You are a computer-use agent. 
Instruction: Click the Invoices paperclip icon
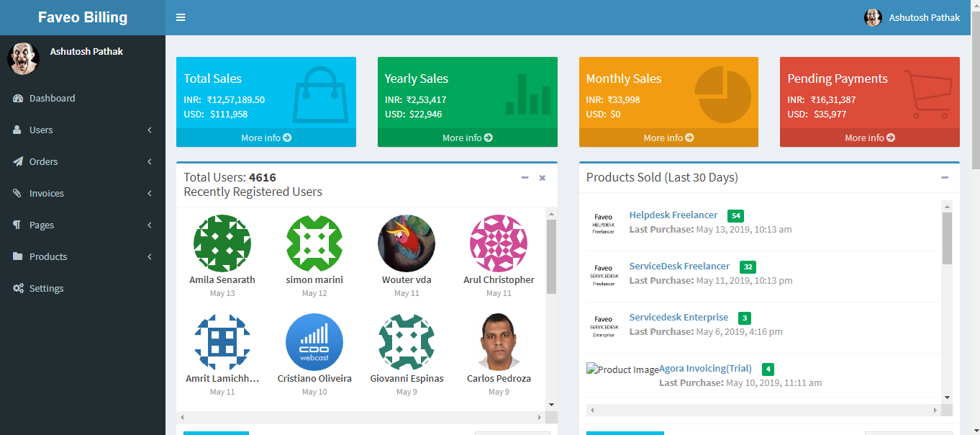pos(18,194)
